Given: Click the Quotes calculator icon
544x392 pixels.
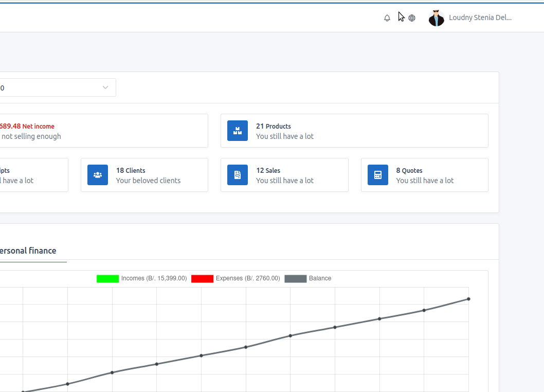Looking at the screenshot, I should click(378, 175).
